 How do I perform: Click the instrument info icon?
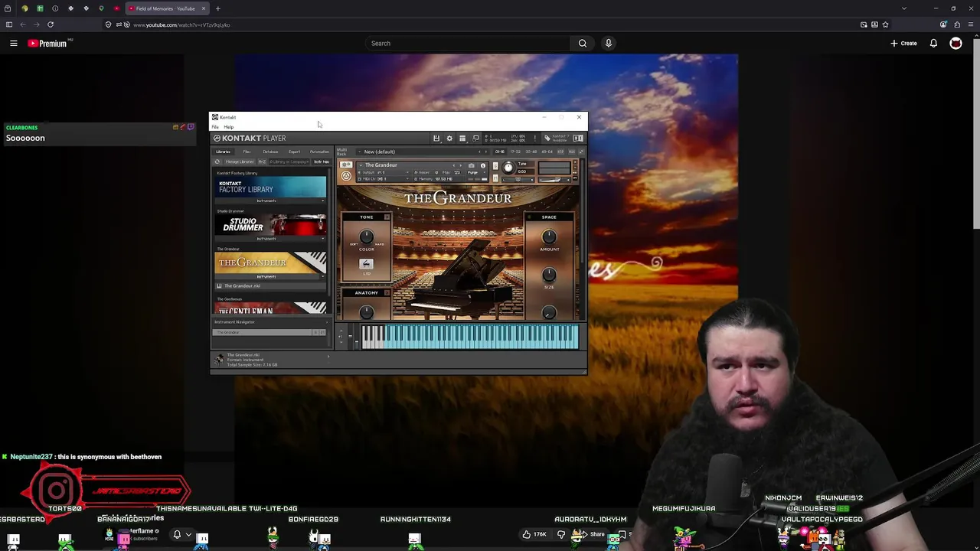482,166
